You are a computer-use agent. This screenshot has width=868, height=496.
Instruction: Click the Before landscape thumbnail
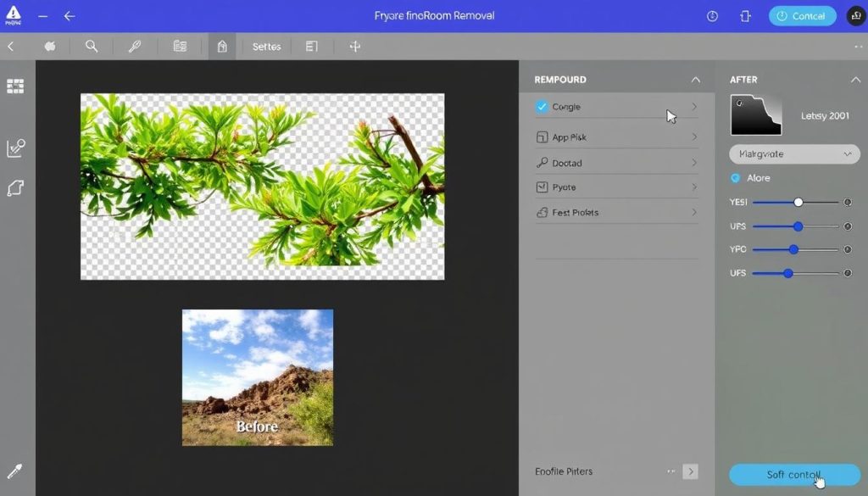click(257, 377)
